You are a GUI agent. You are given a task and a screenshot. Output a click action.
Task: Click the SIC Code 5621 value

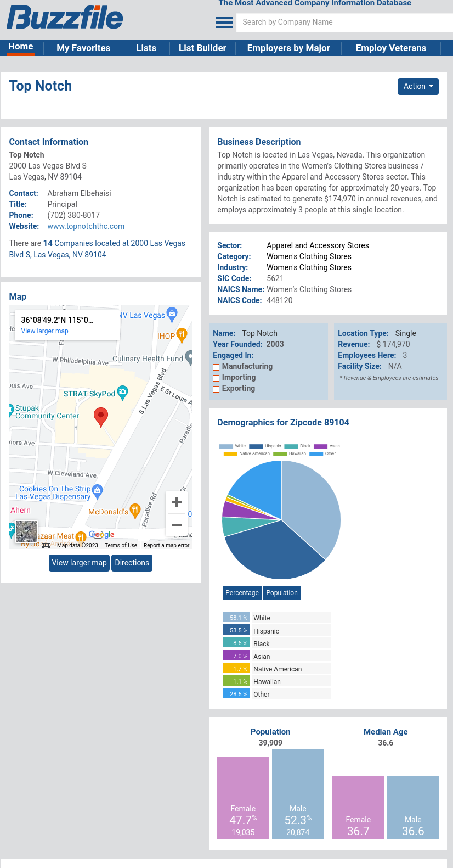click(275, 278)
